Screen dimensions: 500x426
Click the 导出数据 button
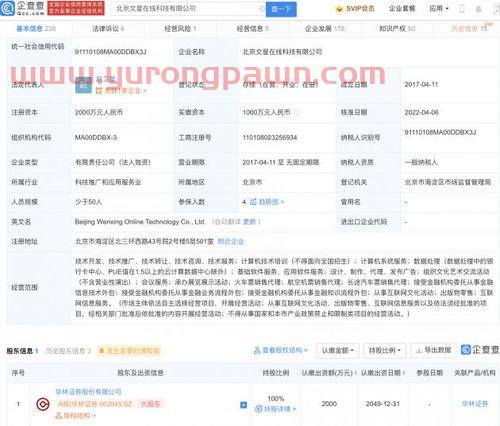click(434, 350)
